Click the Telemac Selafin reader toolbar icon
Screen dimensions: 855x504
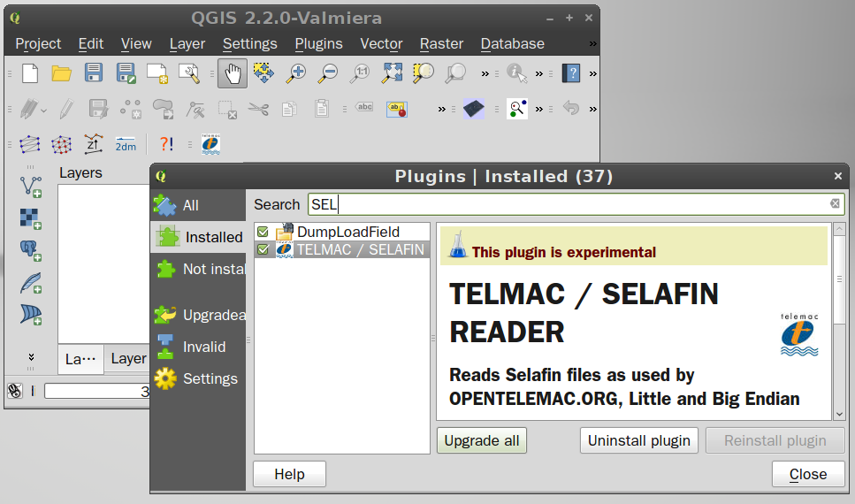[x=210, y=144]
